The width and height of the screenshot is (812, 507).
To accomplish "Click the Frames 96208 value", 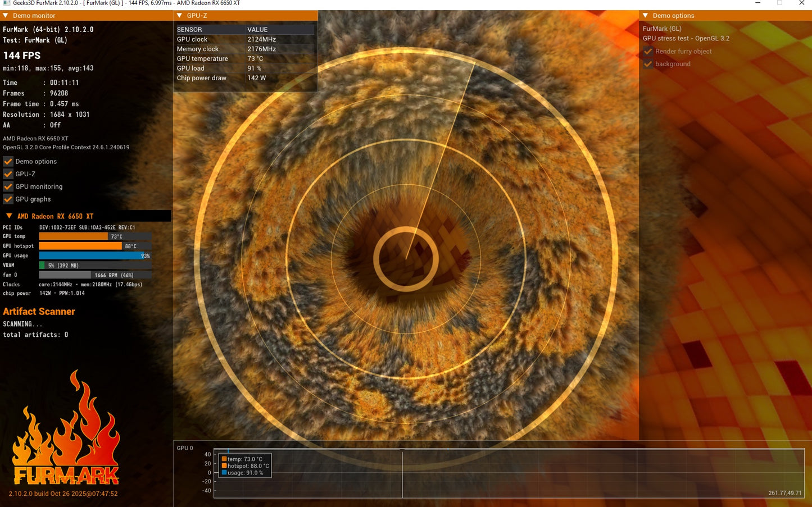I will click(59, 93).
